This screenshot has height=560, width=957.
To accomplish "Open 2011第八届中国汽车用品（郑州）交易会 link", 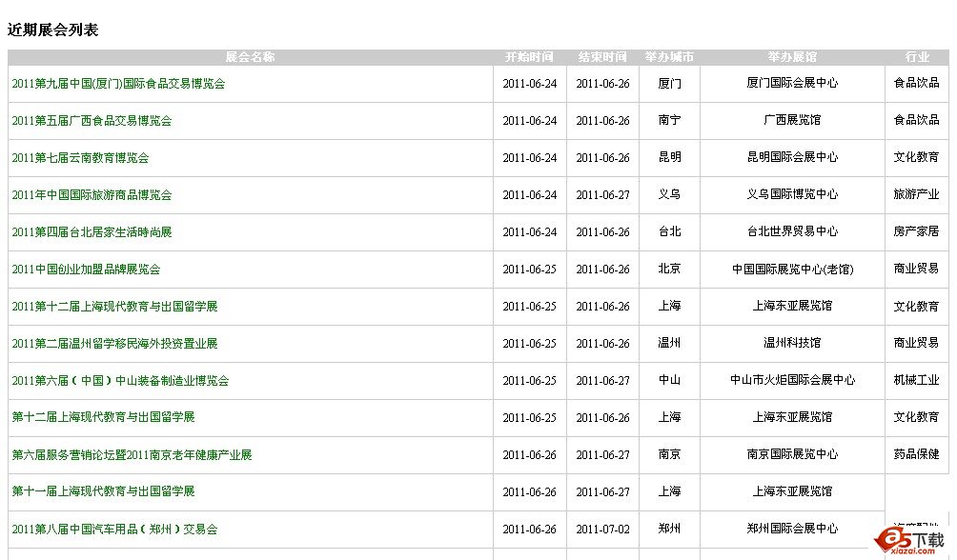I will pyautogui.click(x=114, y=530).
